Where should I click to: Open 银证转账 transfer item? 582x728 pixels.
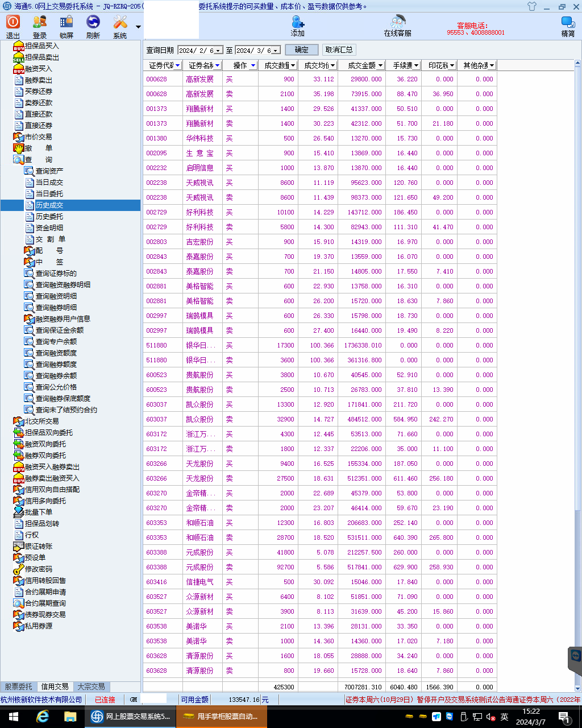point(38,546)
